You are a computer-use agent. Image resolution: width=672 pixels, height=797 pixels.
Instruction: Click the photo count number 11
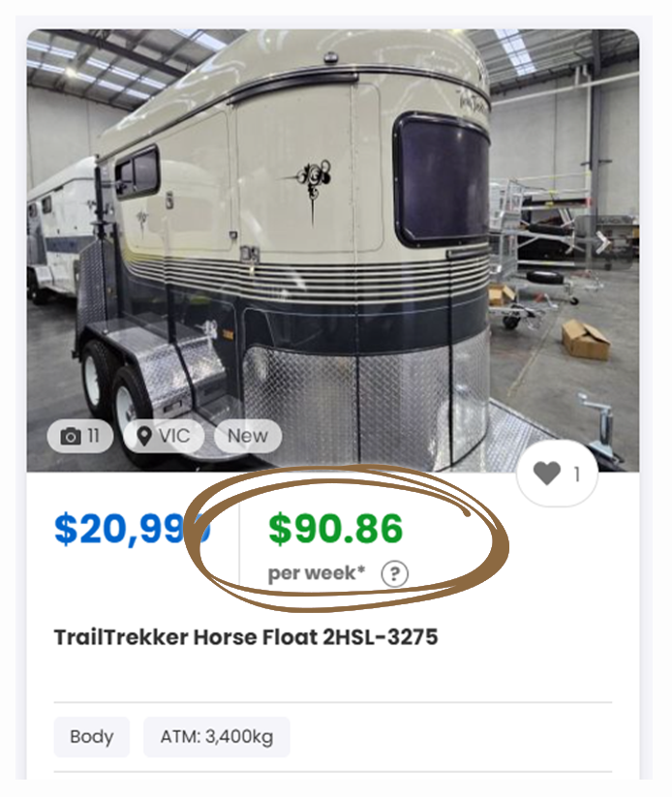[x=93, y=436]
